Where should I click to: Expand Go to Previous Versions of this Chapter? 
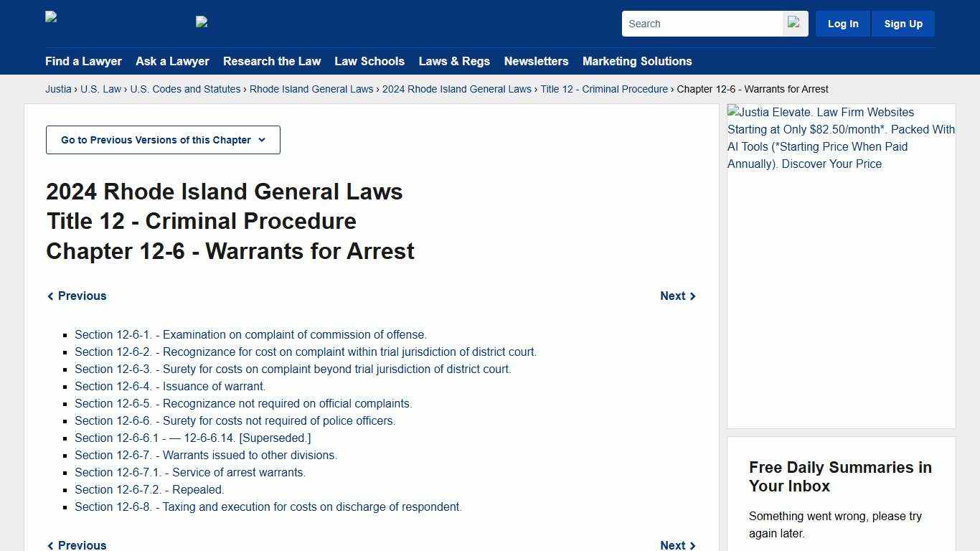[x=163, y=140]
